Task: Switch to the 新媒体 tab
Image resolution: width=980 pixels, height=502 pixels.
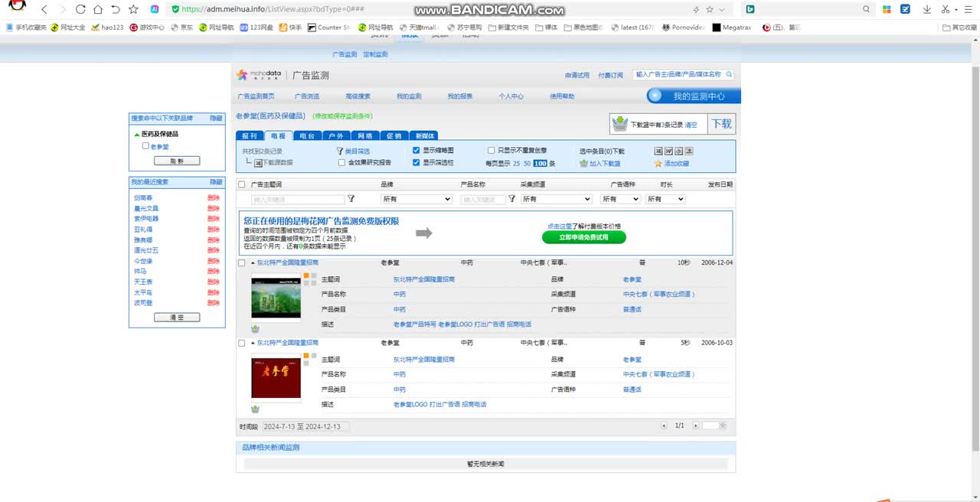Action: 425,135
